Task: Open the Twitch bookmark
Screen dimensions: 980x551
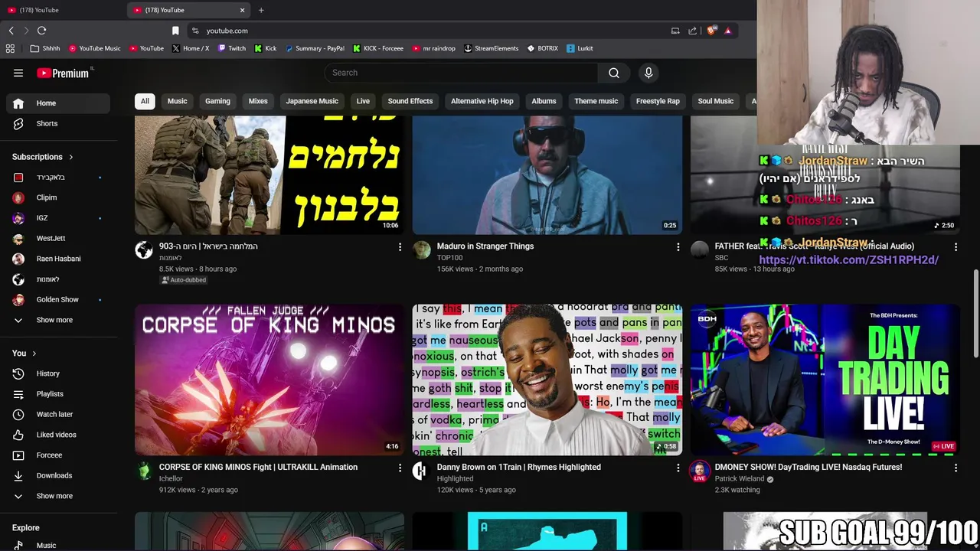Action: (232, 48)
